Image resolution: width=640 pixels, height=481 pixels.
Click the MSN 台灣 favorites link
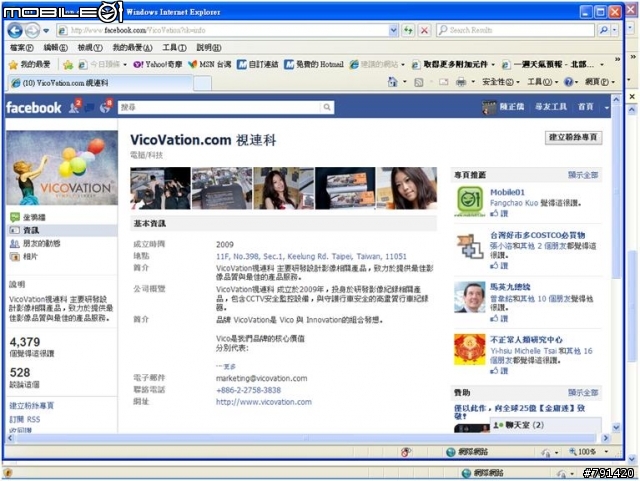(x=210, y=65)
